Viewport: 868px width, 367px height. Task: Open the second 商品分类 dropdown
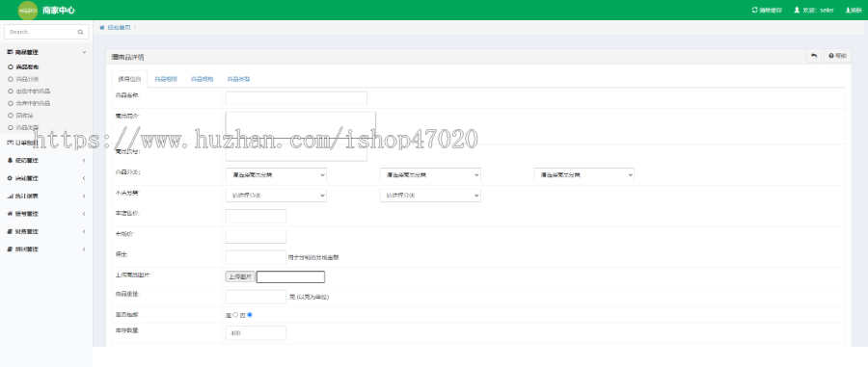click(x=430, y=174)
